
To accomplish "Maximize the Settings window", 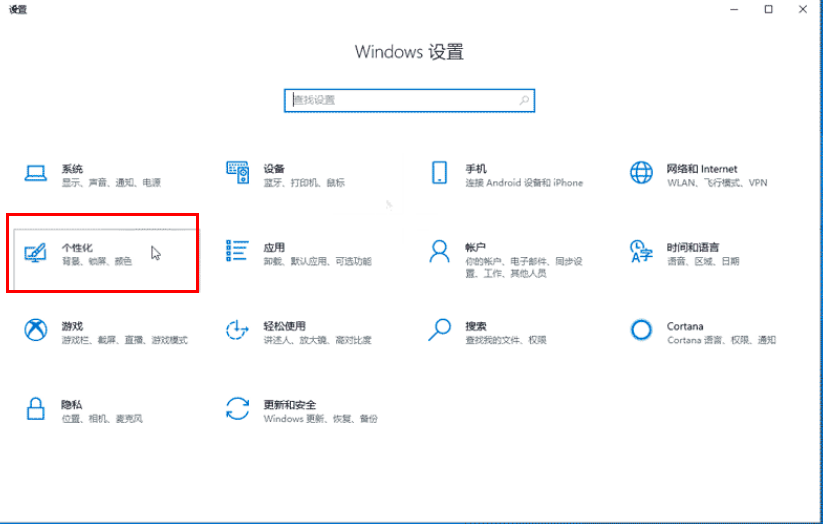I will coord(768,9).
